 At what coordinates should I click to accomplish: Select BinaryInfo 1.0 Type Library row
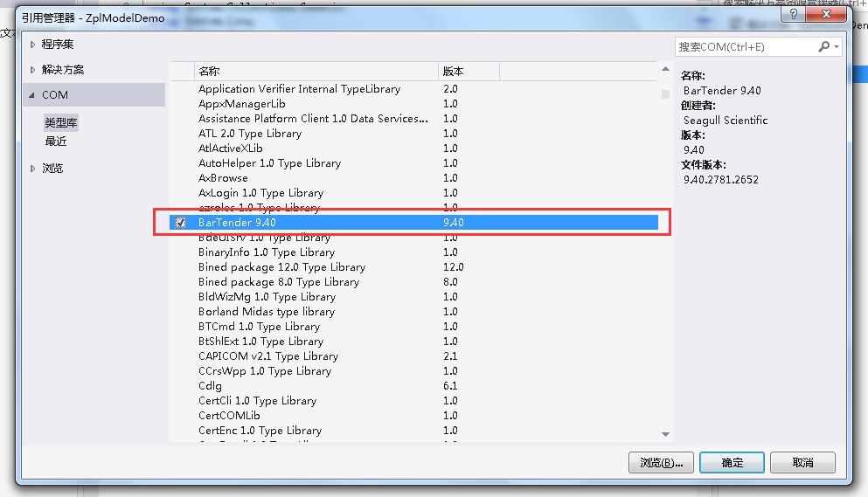tap(413, 252)
